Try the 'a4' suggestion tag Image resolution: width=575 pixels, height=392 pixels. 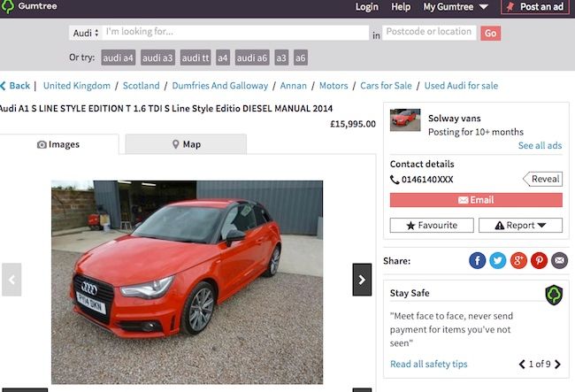point(223,58)
